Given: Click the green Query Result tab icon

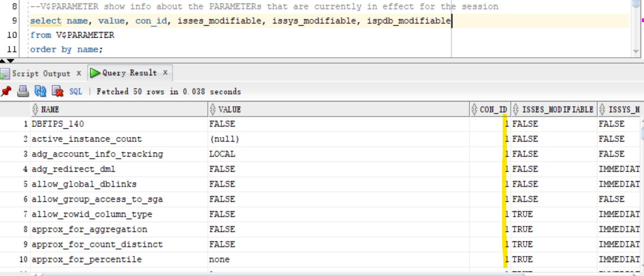Looking at the screenshot, I should tap(95, 73).
